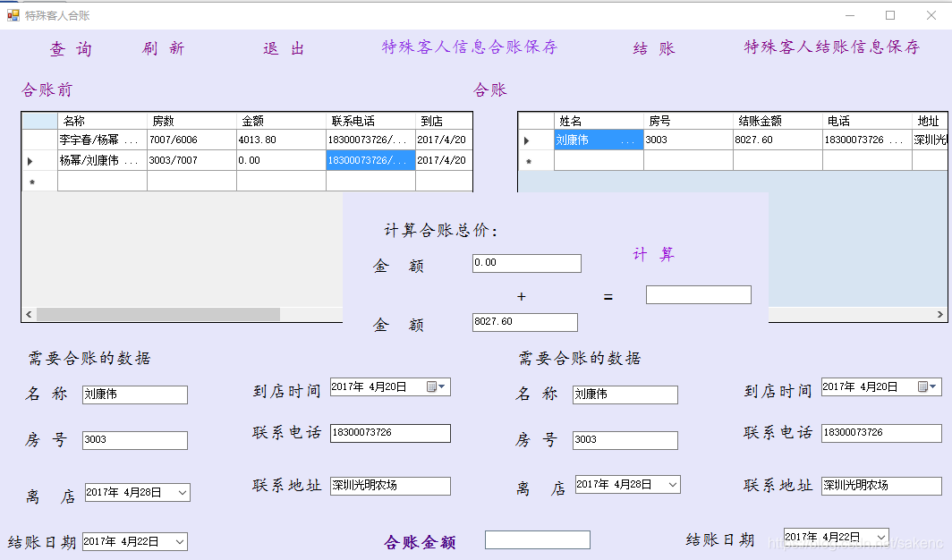
Task: Click 金额 column header in left table
Action: [280, 121]
